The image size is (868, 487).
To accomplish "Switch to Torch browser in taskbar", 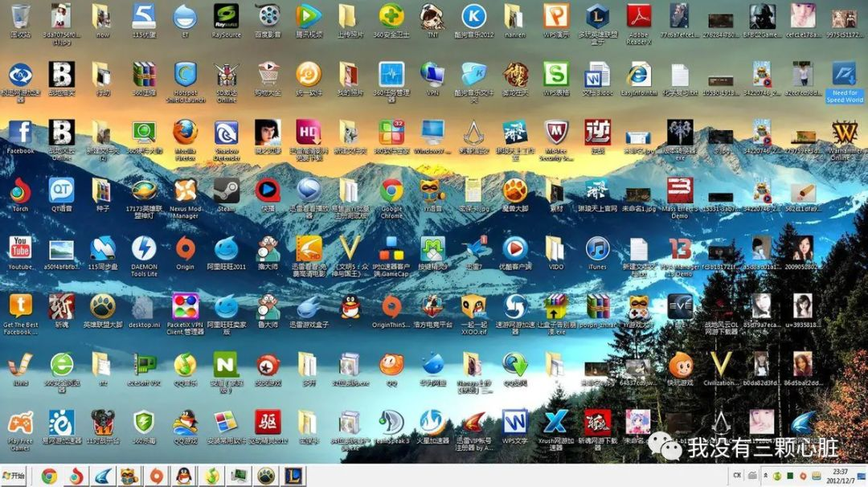I will [x=76, y=476].
